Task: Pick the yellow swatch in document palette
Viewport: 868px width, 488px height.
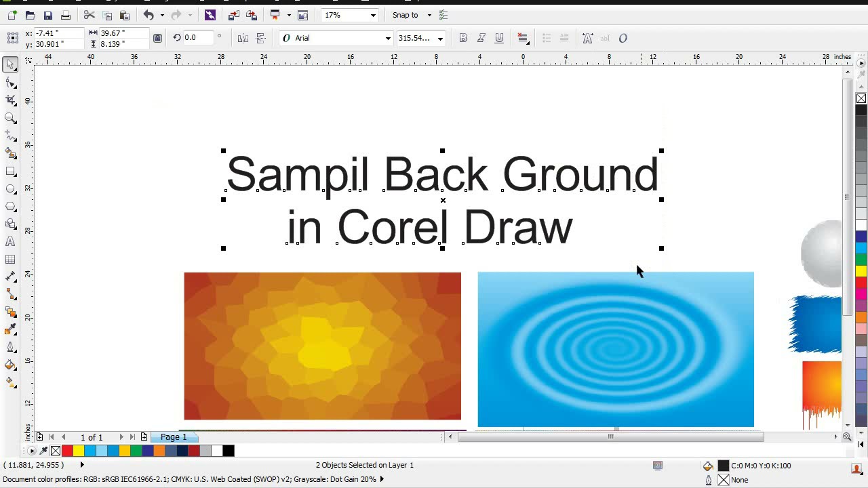Action: pyautogui.click(x=79, y=451)
